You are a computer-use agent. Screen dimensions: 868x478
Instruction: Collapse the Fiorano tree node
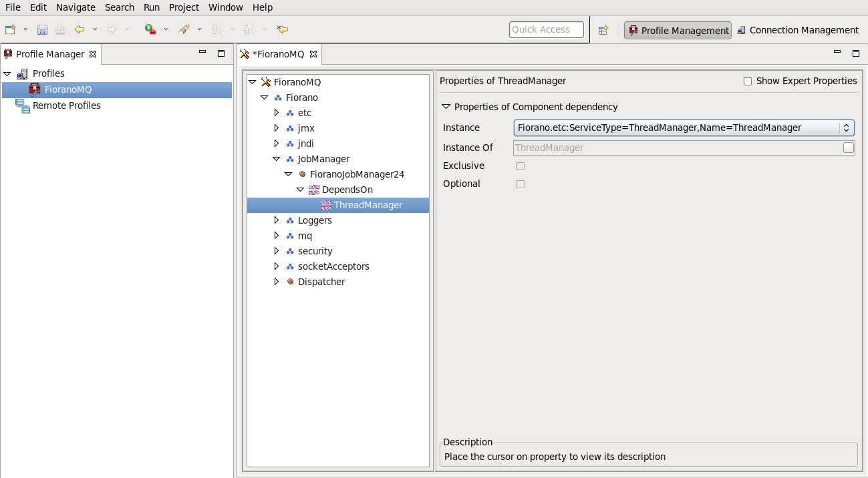(x=264, y=97)
